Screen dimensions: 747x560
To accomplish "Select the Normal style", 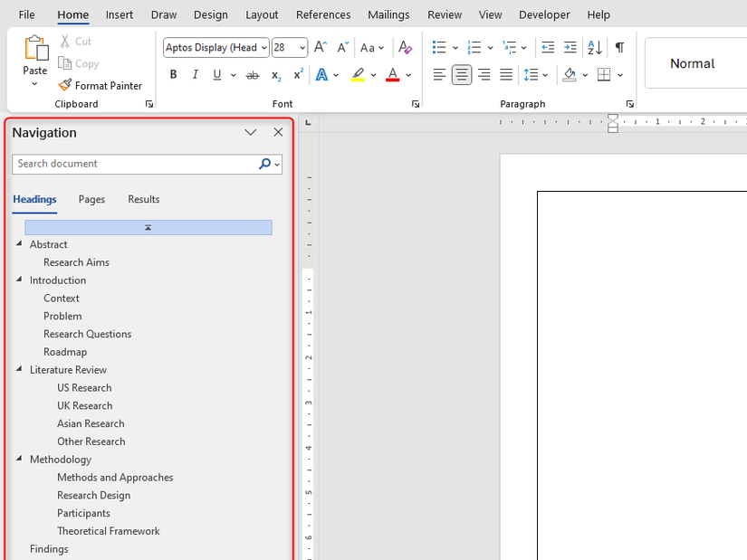I will click(693, 63).
